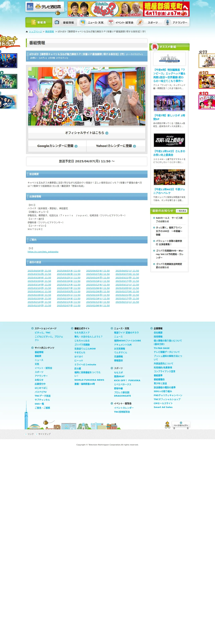Open footer link バスナビTV

click(x=41, y=392)
